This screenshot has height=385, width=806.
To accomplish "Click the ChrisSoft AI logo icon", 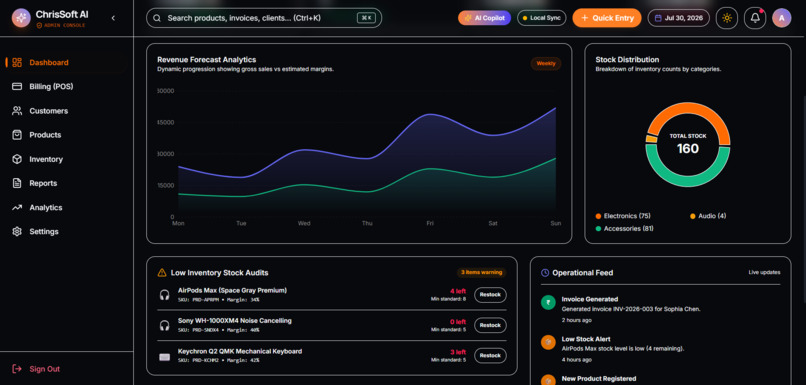I will (21, 18).
